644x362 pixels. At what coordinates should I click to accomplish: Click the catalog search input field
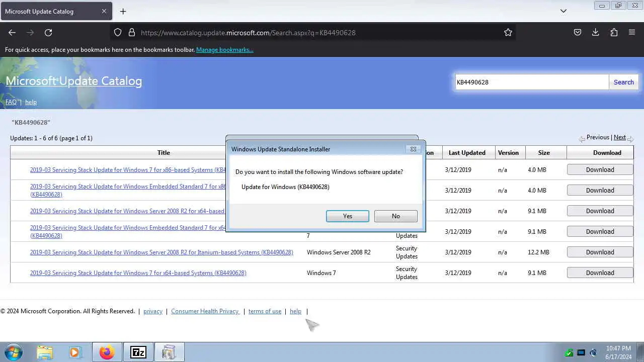[532, 82]
